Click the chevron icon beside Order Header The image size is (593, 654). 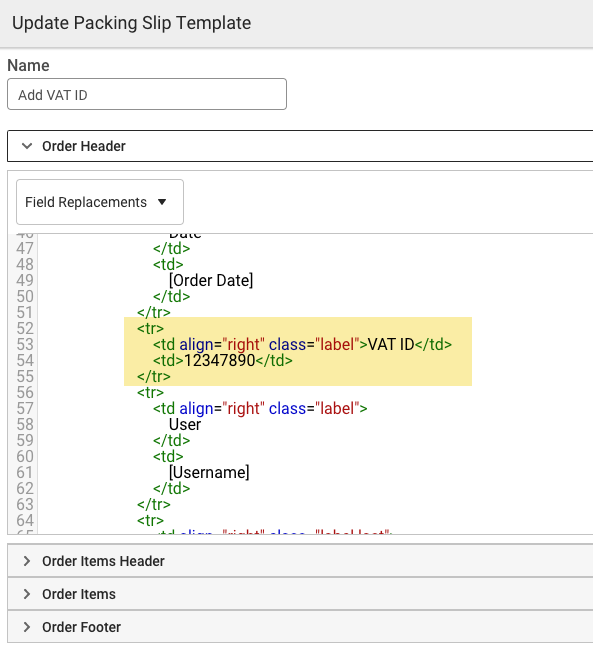[27, 146]
